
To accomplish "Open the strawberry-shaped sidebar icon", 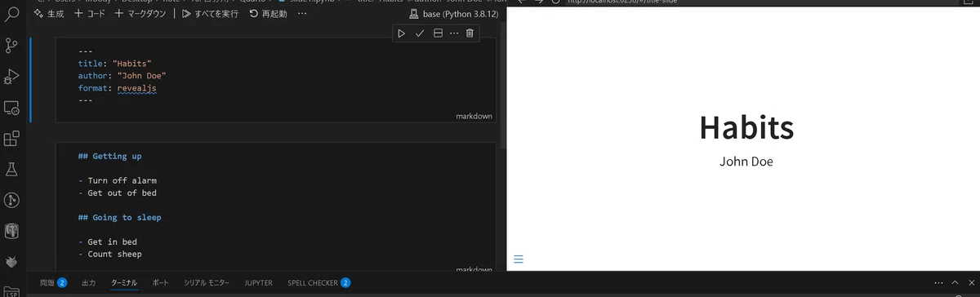I will pyautogui.click(x=11, y=263).
